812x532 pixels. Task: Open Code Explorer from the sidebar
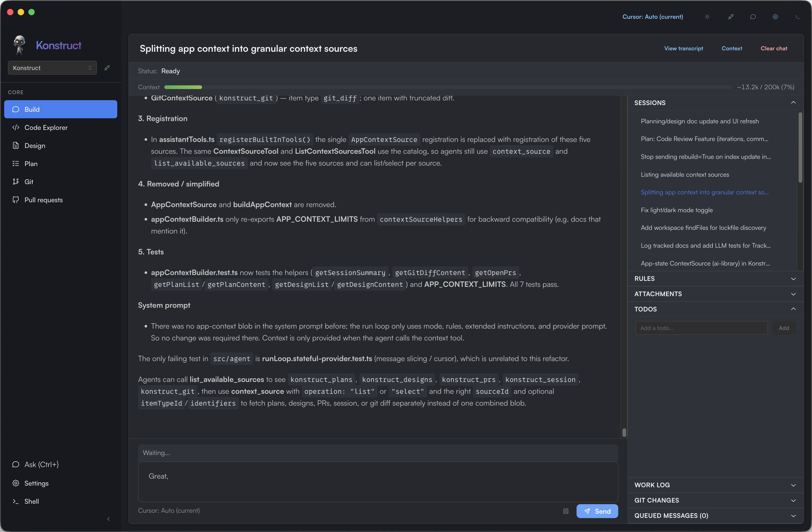tap(46, 127)
